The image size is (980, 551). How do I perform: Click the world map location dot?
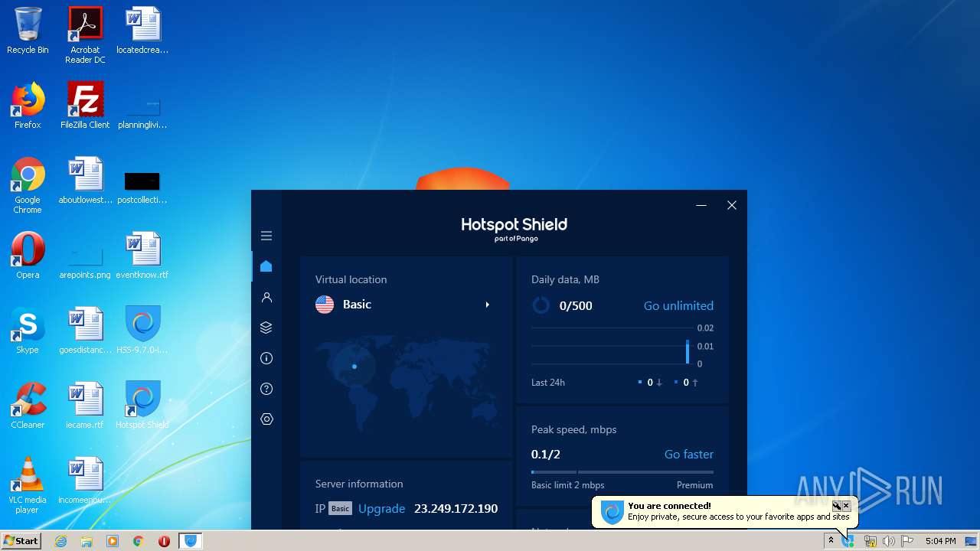point(354,367)
